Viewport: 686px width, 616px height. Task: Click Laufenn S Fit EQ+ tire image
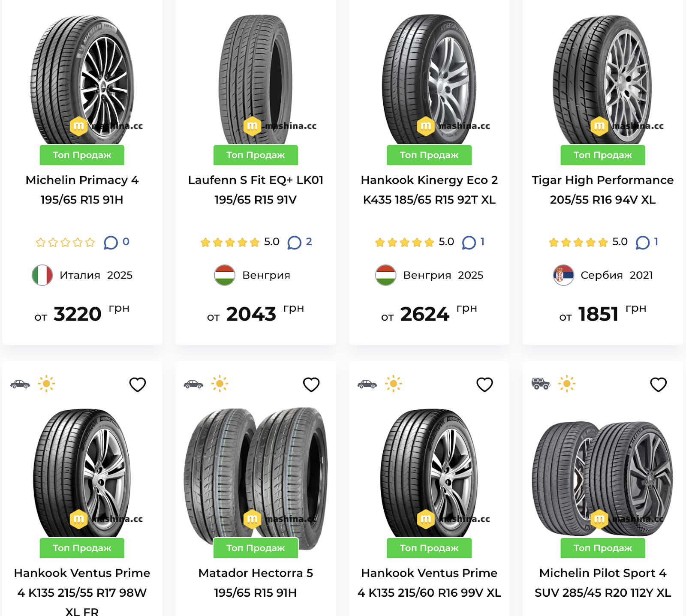pos(256,79)
